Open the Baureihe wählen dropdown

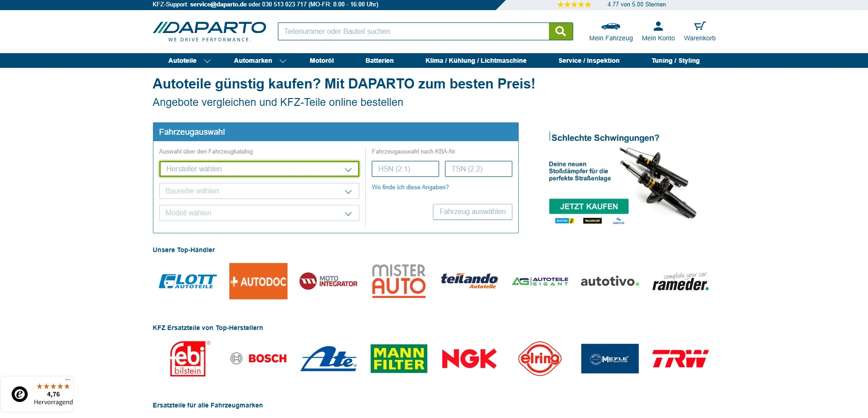click(259, 191)
